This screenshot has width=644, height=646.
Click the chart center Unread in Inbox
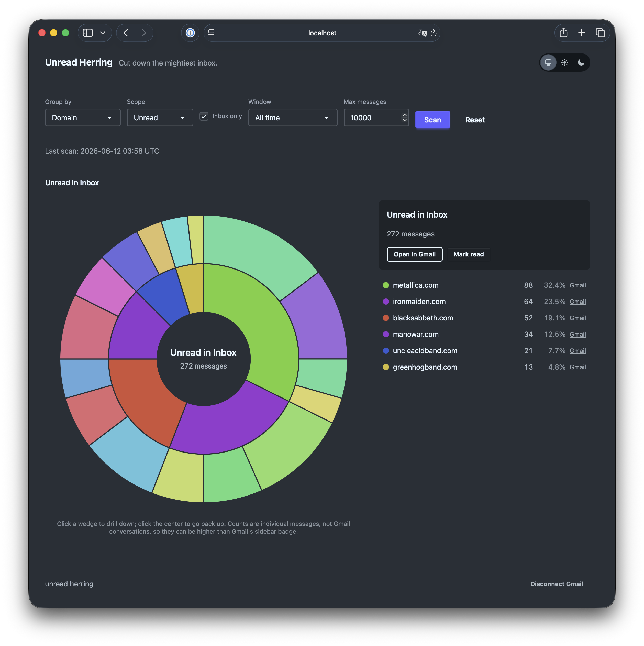click(203, 359)
